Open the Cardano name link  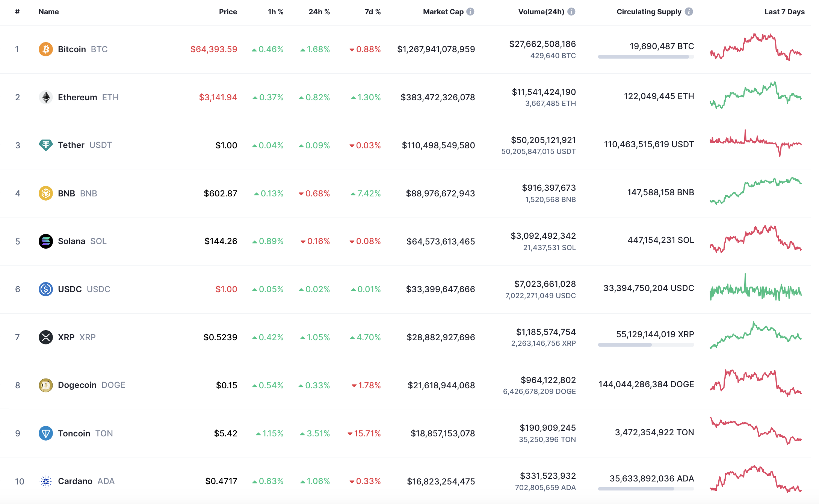click(75, 481)
